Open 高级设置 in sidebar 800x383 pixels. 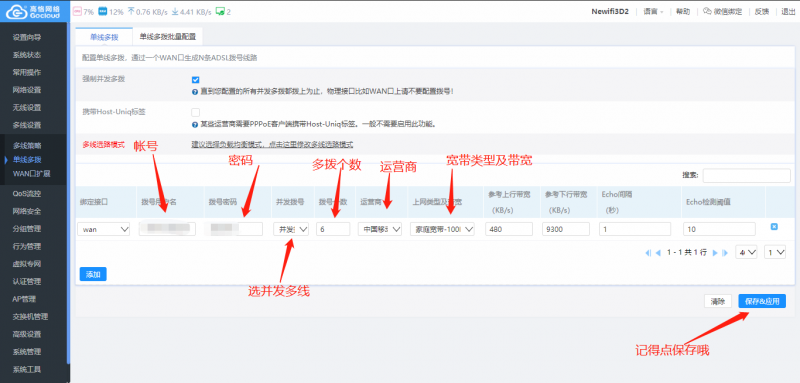point(27,334)
